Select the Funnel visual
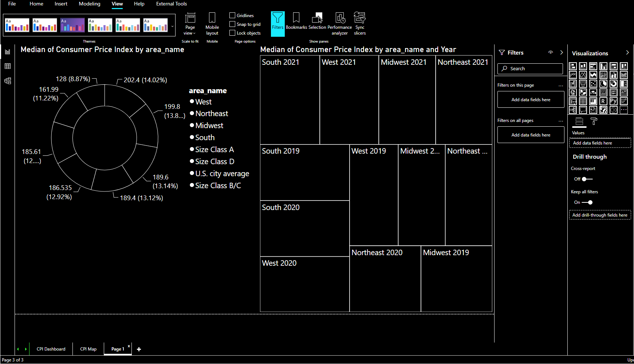The image size is (634, 364). tap(583, 84)
